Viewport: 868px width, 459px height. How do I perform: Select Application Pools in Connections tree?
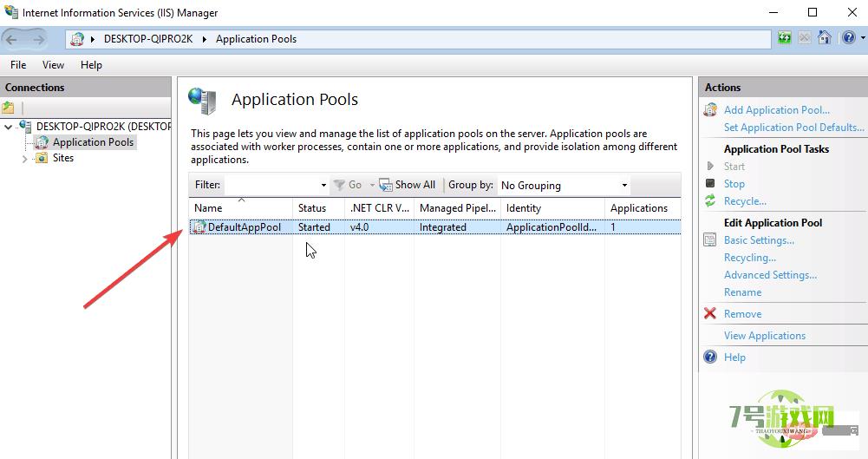[x=93, y=142]
